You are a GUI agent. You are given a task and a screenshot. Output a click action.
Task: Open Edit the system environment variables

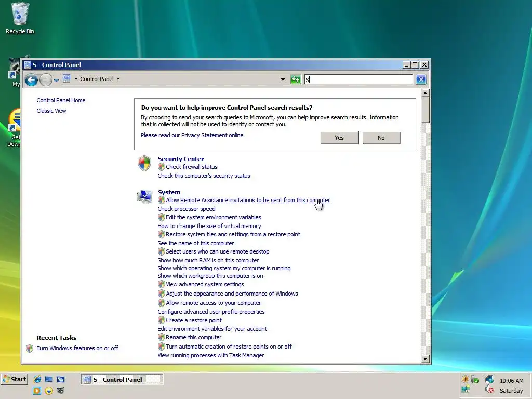214,217
